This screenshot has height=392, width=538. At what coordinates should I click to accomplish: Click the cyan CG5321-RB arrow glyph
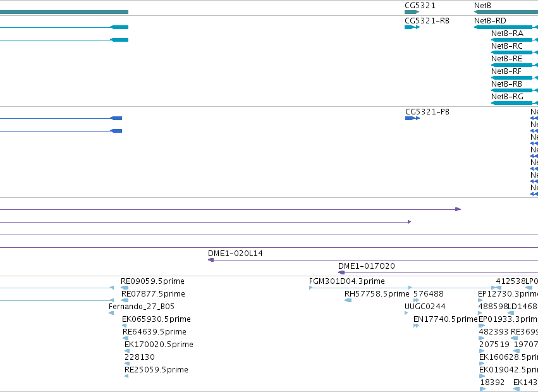[x=412, y=27]
